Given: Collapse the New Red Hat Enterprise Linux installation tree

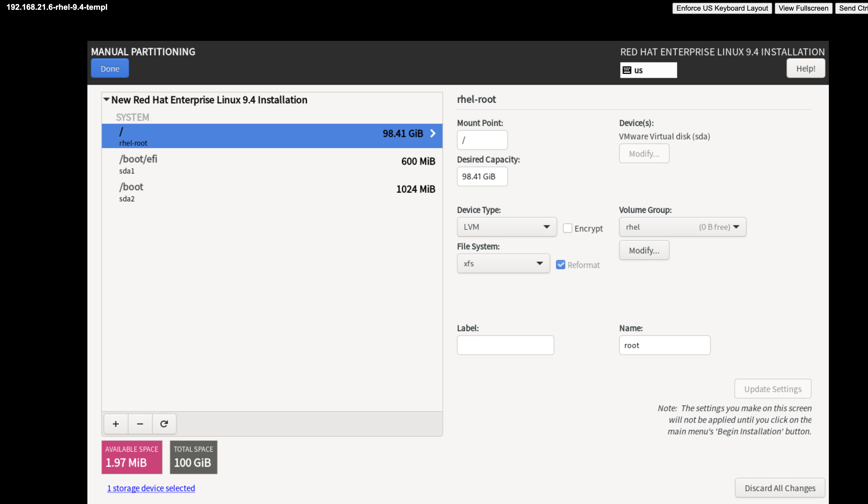Looking at the screenshot, I should click(106, 100).
